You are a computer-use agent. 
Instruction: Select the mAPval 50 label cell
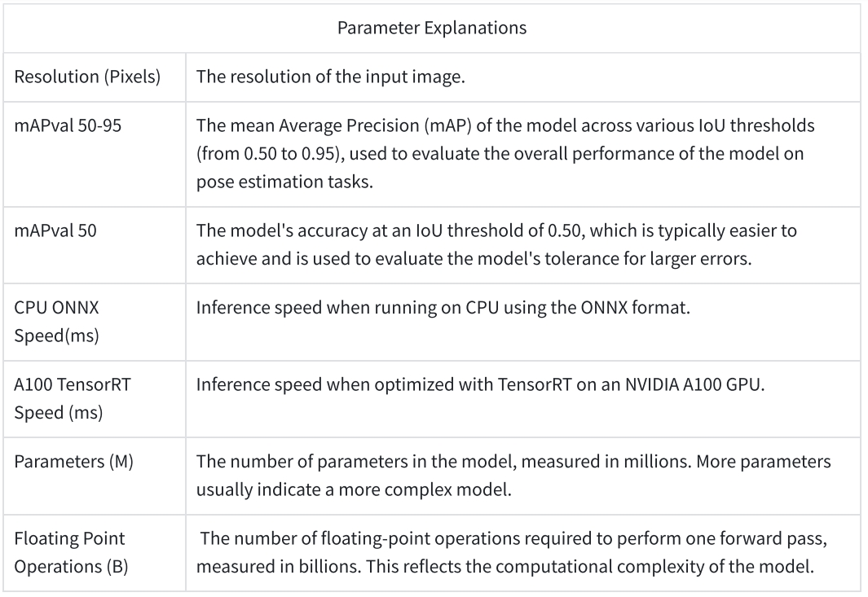coord(95,245)
